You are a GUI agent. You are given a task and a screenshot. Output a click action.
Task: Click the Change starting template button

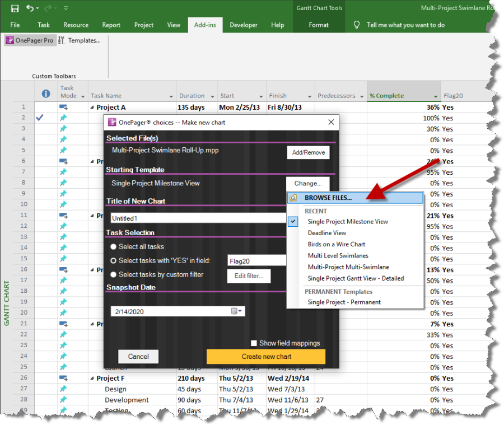coord(308,183)
